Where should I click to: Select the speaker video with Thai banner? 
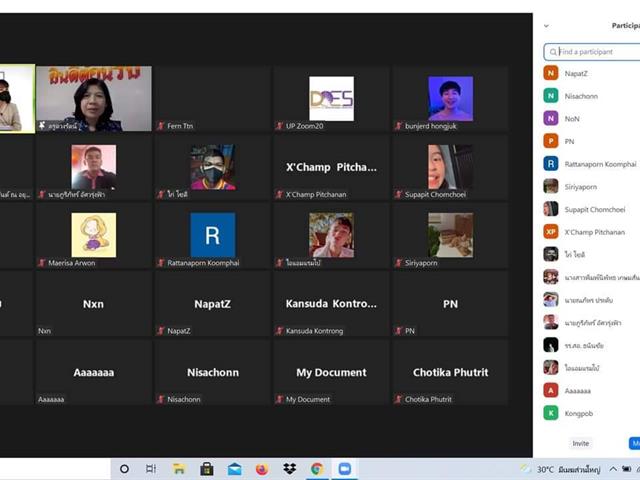click(x=94, y=98)
